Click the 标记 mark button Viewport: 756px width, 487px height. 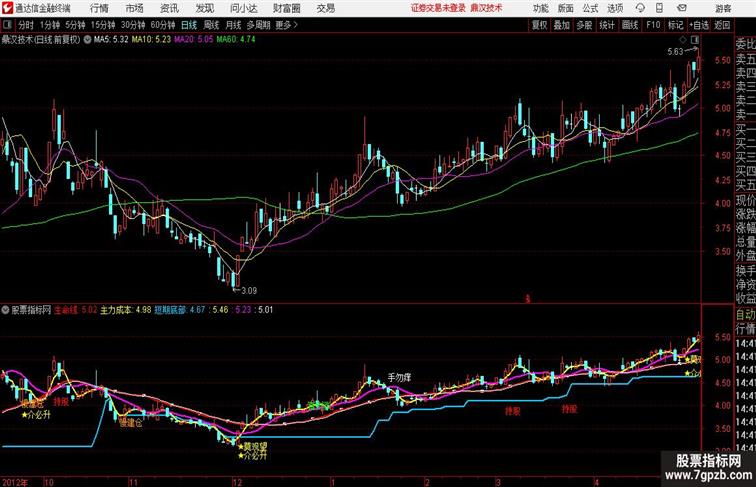coord(675,25)
